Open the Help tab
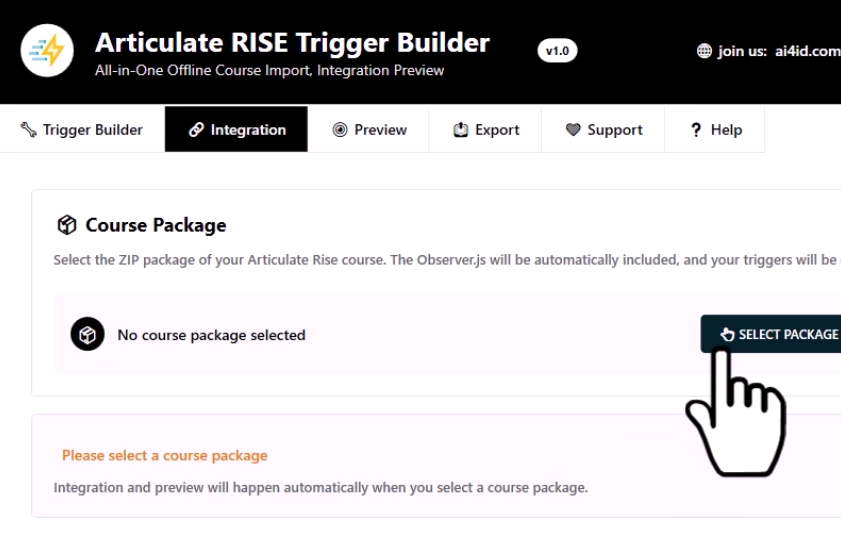841x550 pixels. point(716,130)
